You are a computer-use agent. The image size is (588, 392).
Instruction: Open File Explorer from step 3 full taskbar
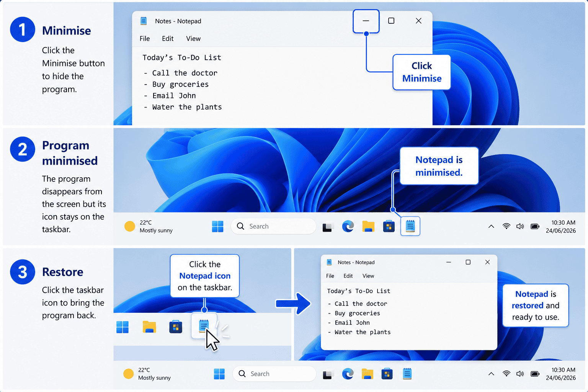pos(367,374)
